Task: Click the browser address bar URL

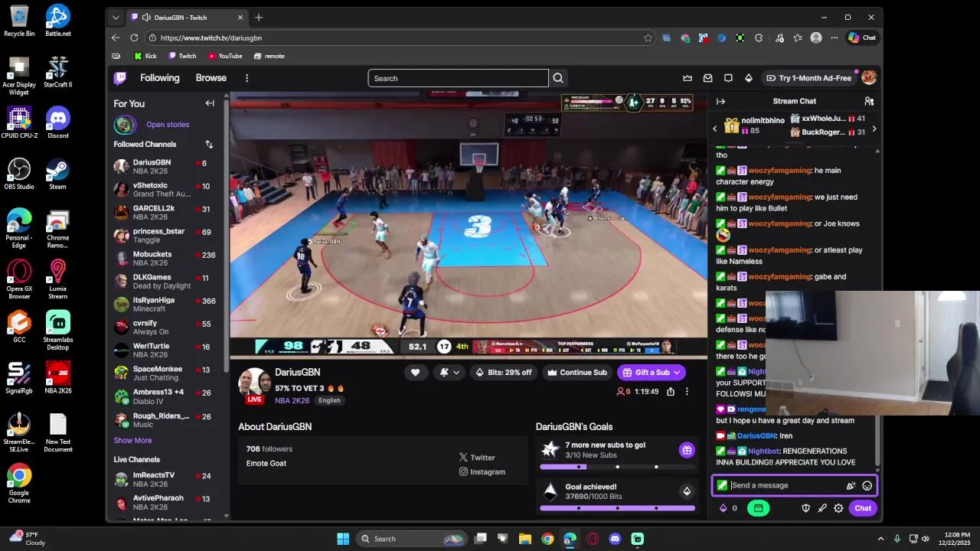Action: pyautogui.click(x=211, y=37)
